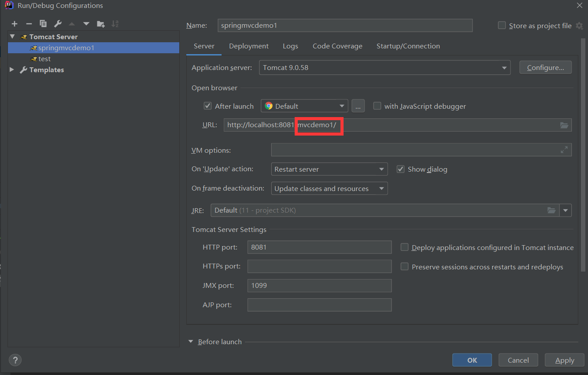Viewport: 588px width, 375px height.
Task: Close the Run/Debug Configurations dialog
Action: (x=579, y=5)
